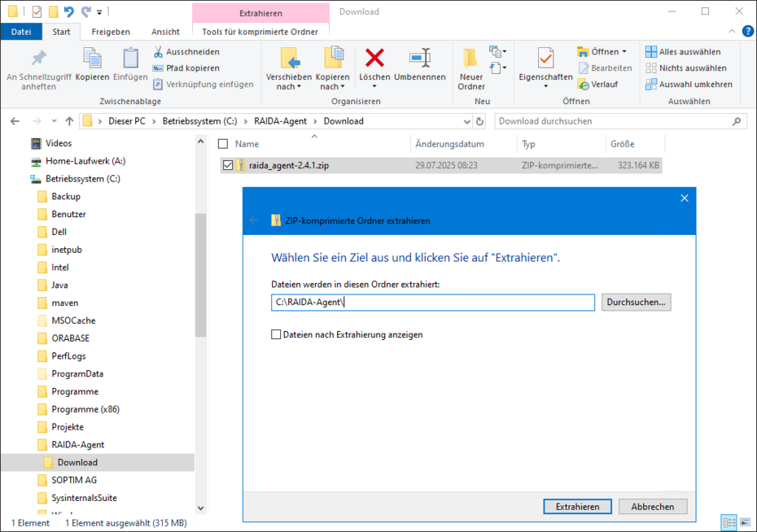Screen dimensions: 757x532
Task: Open the quick access toolbar customize dropdown
Action: pyautogui.click(x=99, y=12)
